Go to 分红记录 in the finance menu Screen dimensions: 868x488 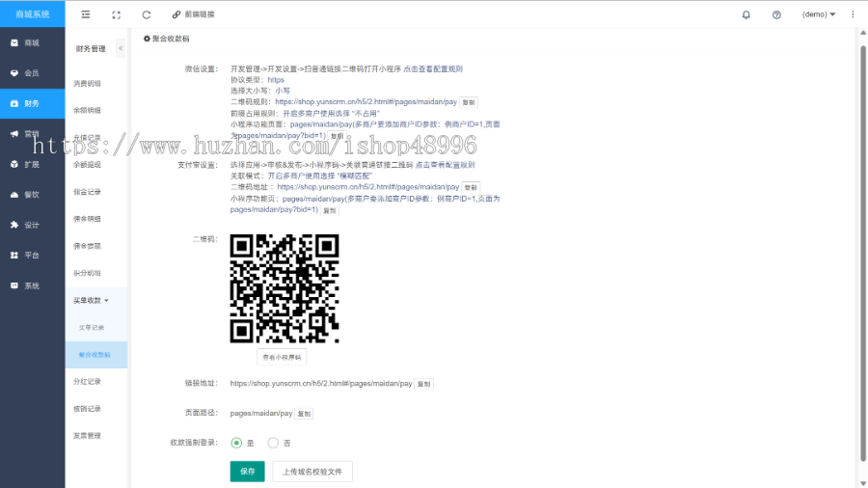pos(87,382)
